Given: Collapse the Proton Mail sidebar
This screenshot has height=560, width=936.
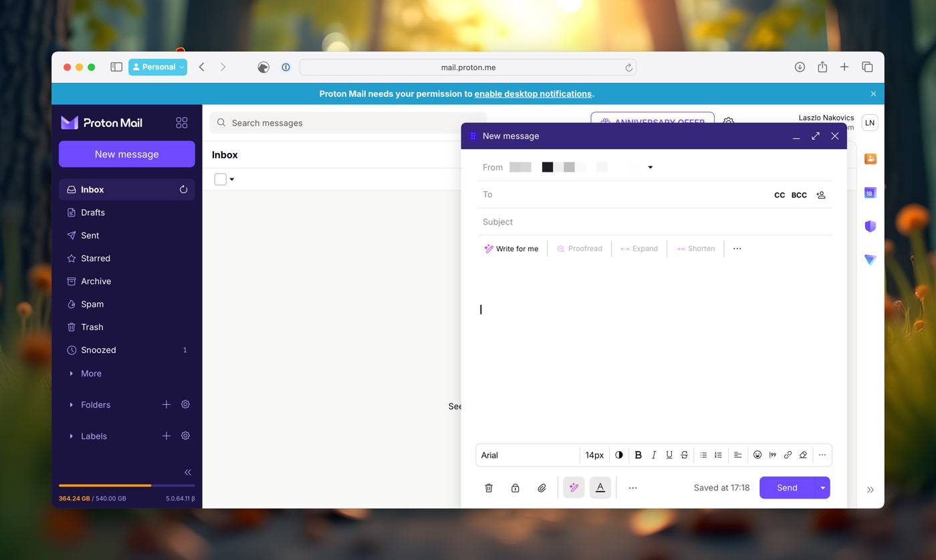Looking at the screenshot, I should (x=188, y=472).
